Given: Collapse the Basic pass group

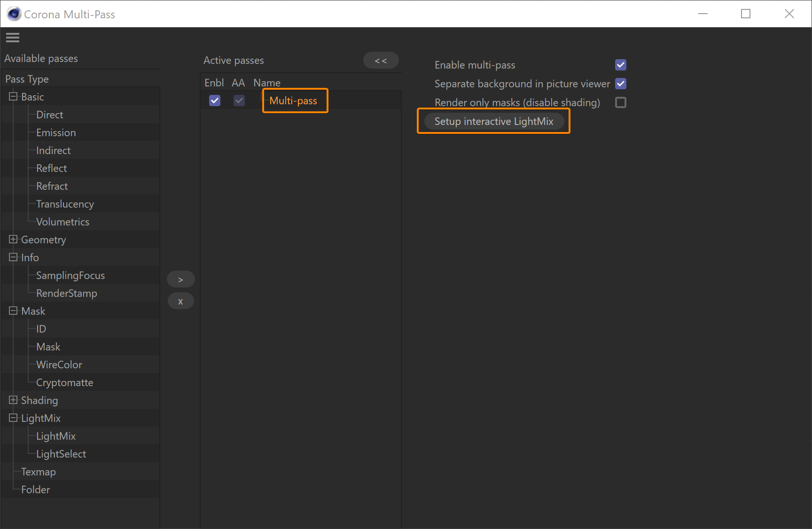Looking at the screenshot, I should [13, 97].
